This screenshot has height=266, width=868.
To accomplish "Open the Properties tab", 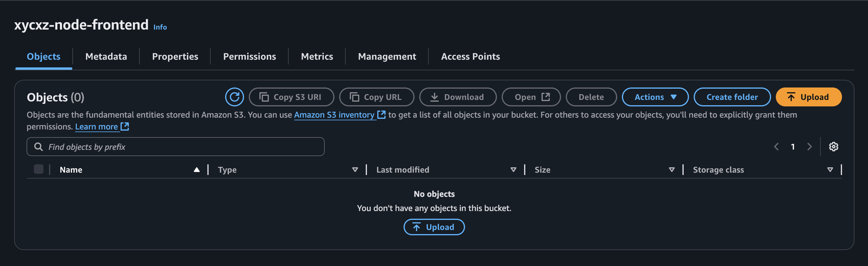I will click(x=175, y=56).
